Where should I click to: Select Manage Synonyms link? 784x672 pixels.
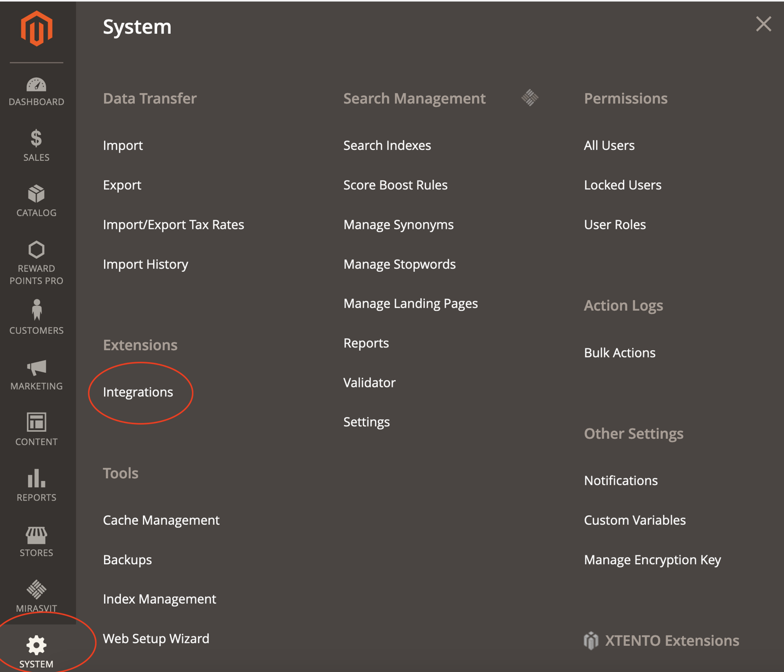click(x=398, y=225)
